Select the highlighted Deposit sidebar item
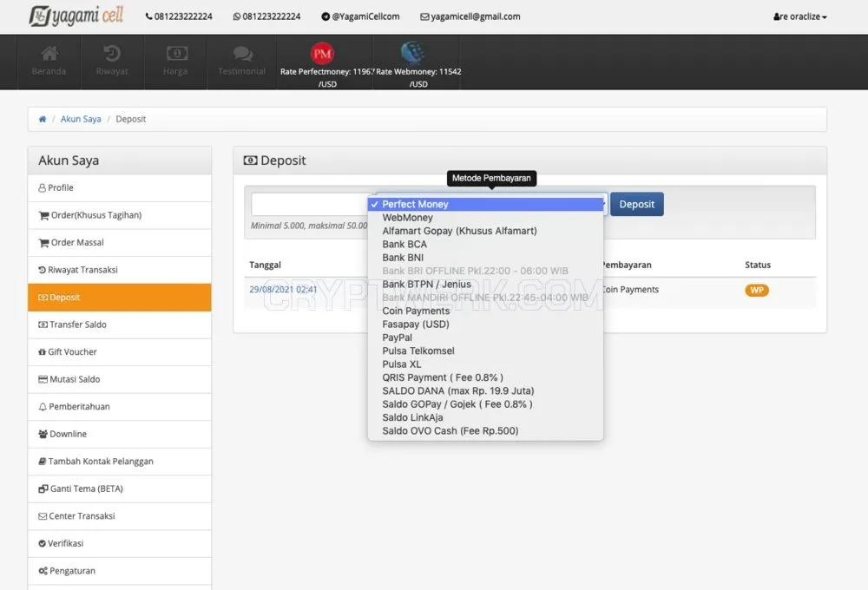The height and width of the screenshot is (590, 868). 120,298
